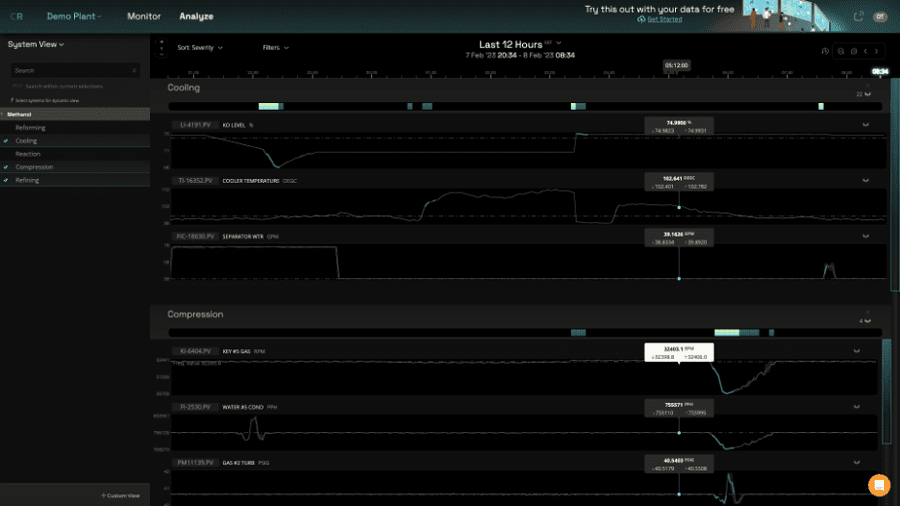
Task: Open the Filters dropdown
Action: pos(274,47)
